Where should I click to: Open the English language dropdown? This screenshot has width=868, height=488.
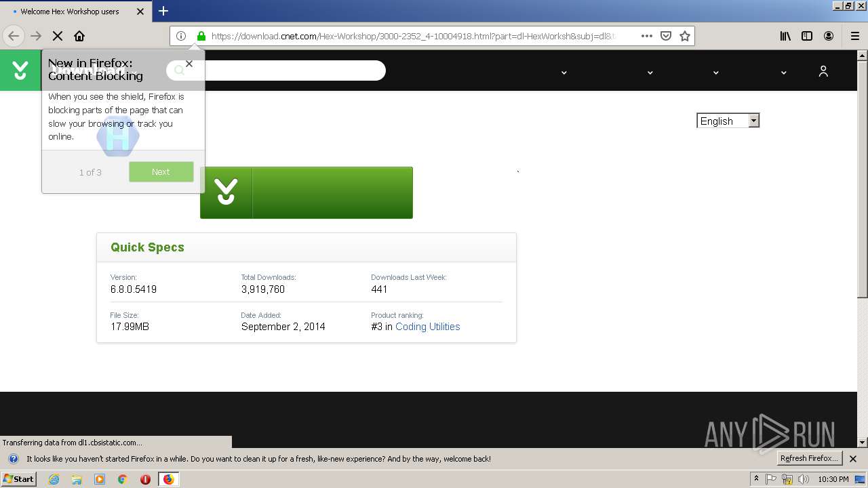pyautogui.click(x=728, y=121)
